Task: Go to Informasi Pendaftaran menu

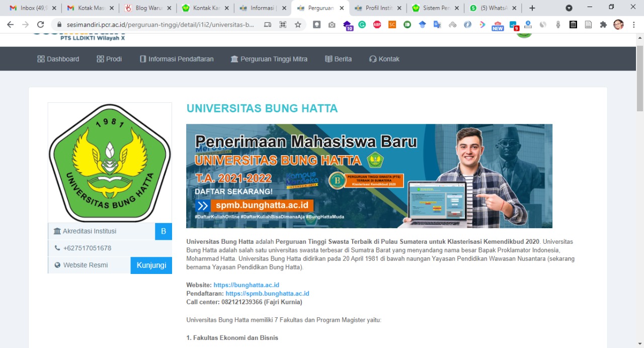Action: point(177,59)
